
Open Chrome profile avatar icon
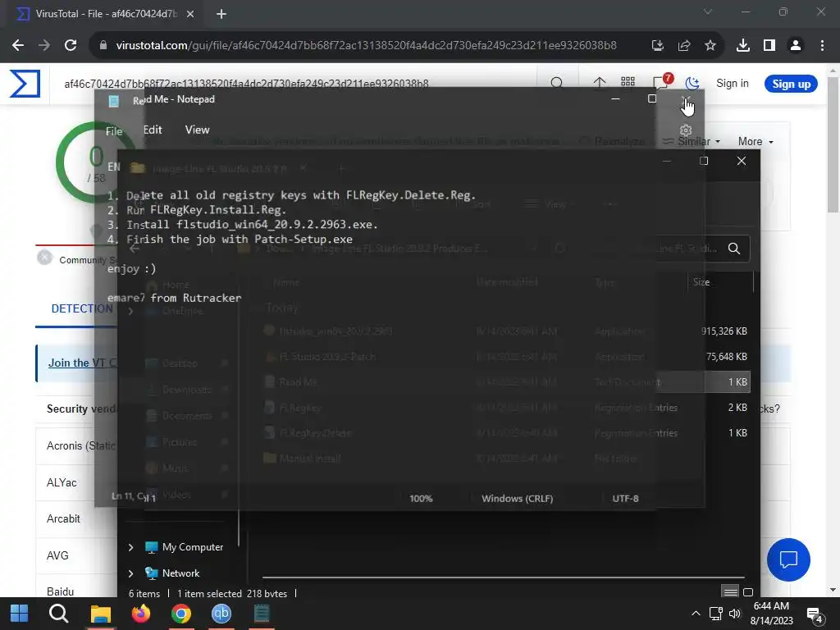coord(796,46)
